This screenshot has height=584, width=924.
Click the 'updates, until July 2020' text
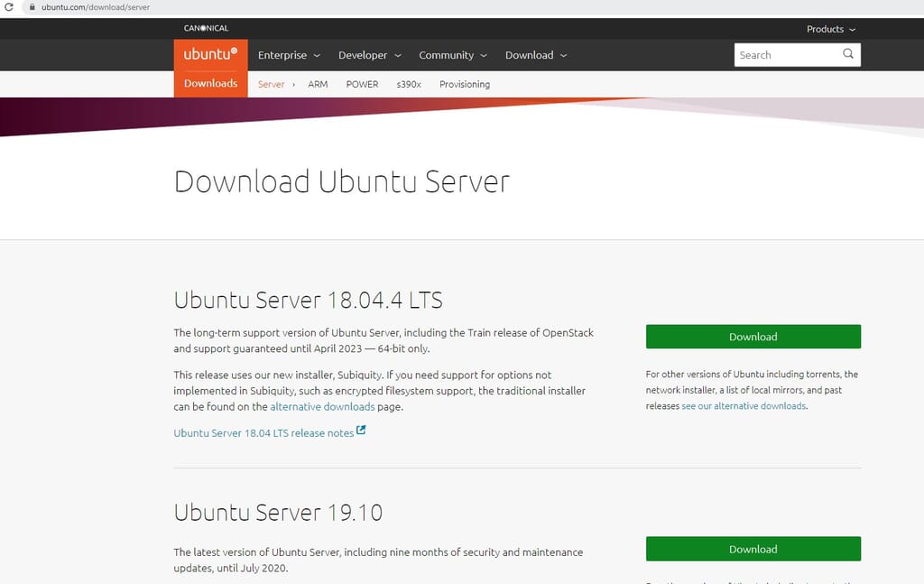(230, 569)
